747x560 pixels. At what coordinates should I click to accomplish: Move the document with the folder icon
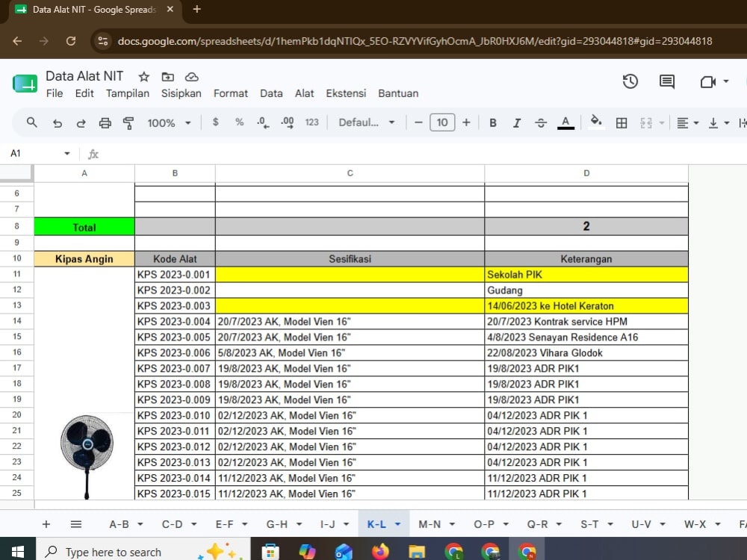point(167,77)
